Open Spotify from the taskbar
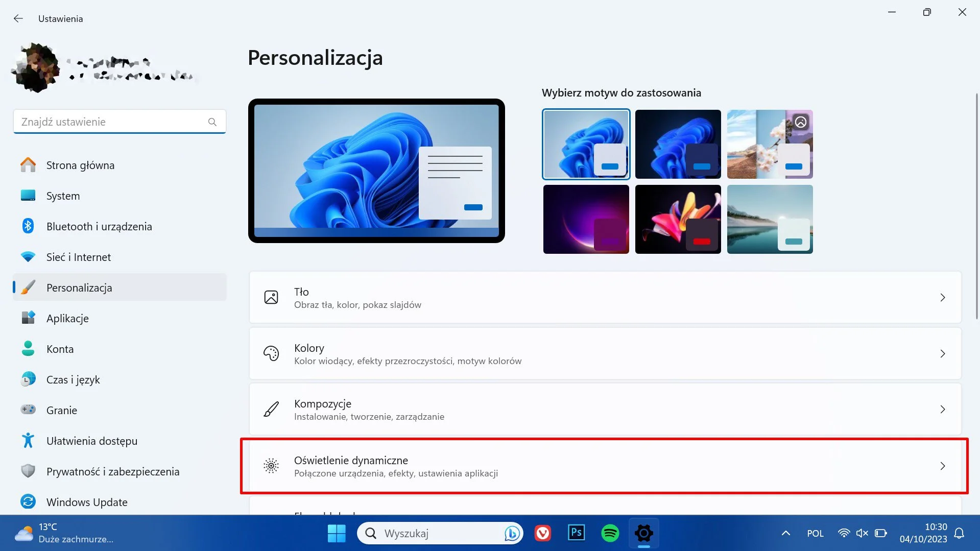Viewport: 980px width, 551px height. pos(610,533)
